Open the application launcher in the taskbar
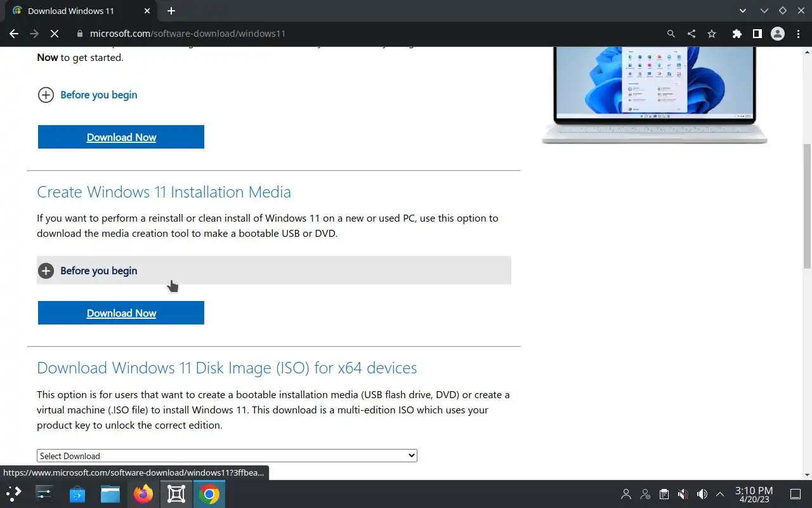812x508 pixels. click(x=14, y=494)
